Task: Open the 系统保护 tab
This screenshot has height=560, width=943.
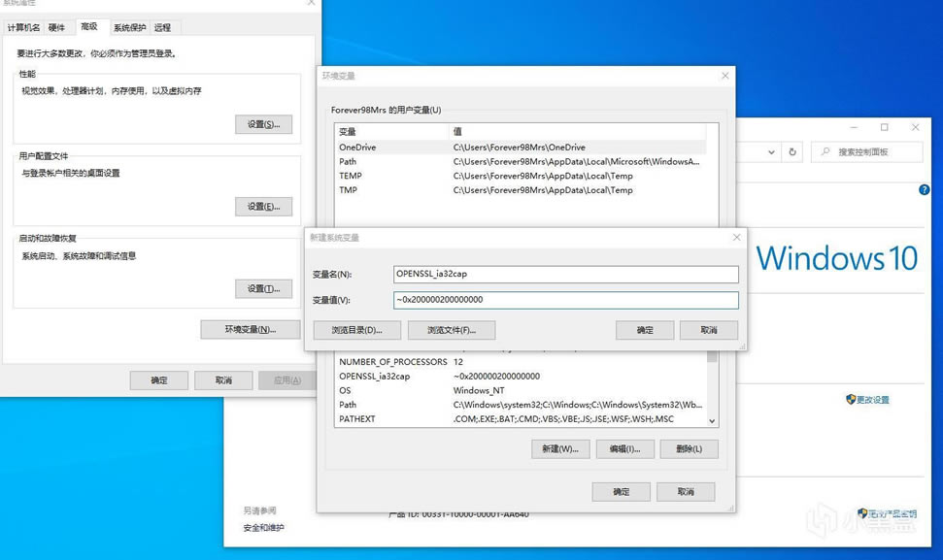Action: tap(129, 27)
